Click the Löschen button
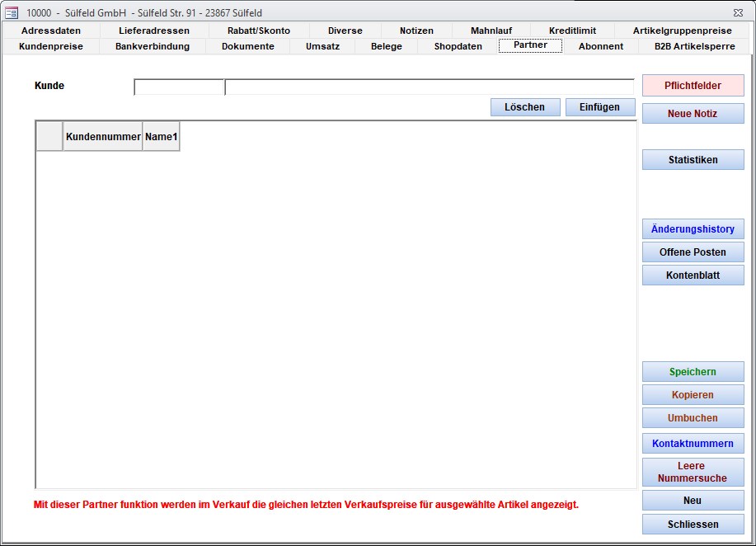Viewport: 756px width, 546px height. [x=524, y=107]
